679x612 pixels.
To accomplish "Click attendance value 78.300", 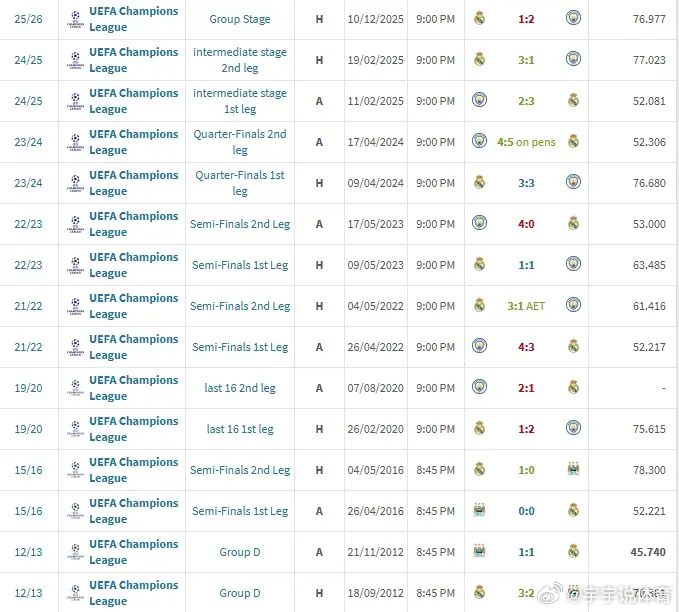I will [x=649, y=470].
